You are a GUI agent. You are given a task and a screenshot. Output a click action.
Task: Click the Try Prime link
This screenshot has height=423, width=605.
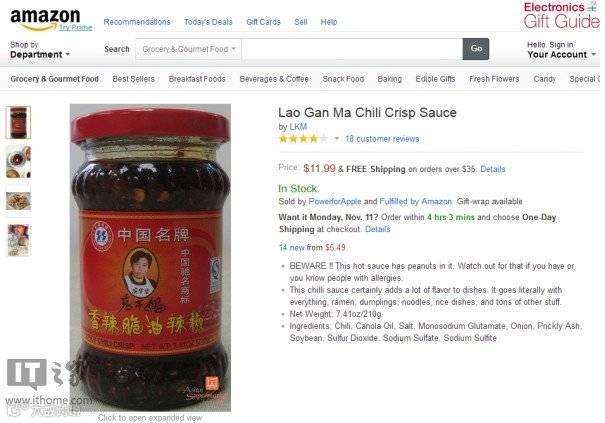click(x=76, y=27)
